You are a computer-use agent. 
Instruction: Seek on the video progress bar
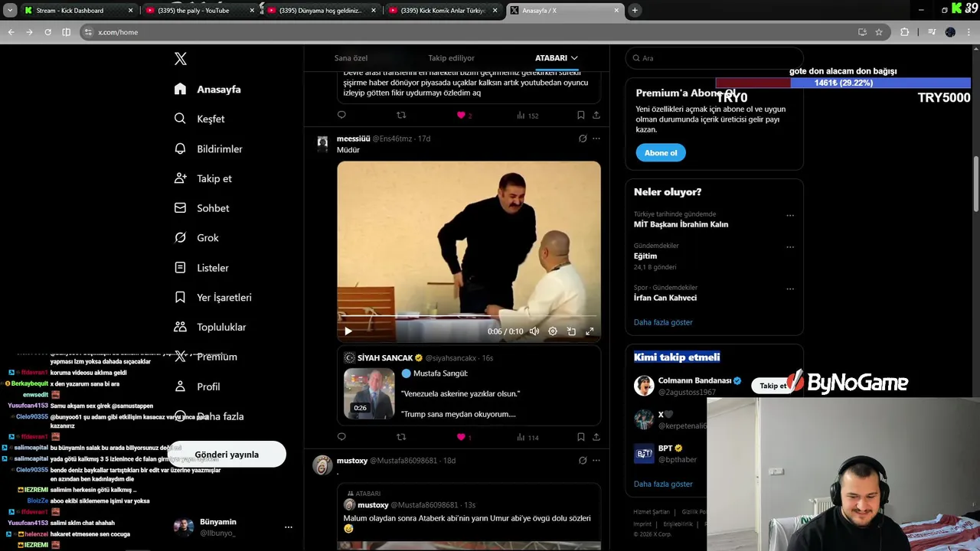pyautogui.click(x=469, y=315)
